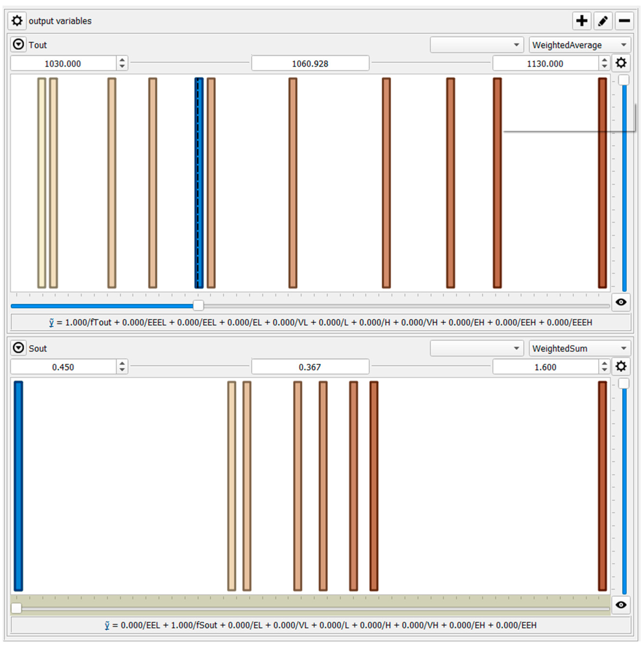Click Tout horizontal slider handle
The width and height of the screenshot is (644, 648).
coord(198,305)
